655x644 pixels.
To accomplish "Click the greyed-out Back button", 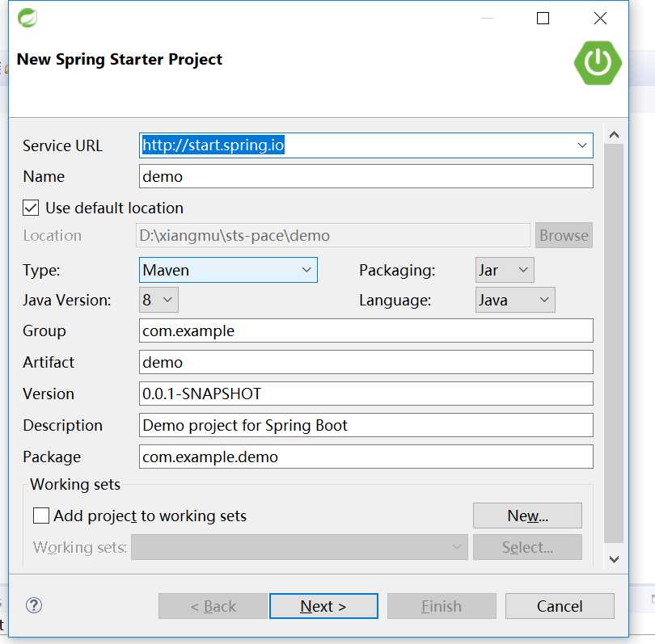I will 213,606.
